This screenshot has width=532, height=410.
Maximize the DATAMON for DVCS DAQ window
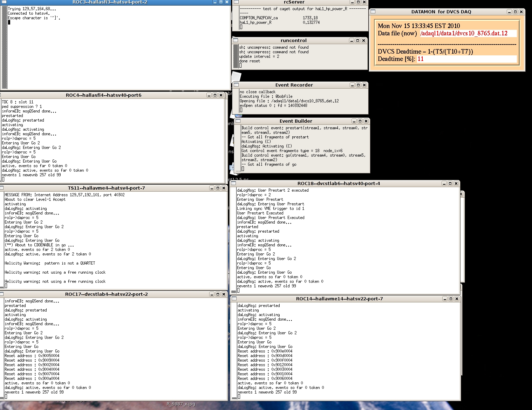(515, 12)
